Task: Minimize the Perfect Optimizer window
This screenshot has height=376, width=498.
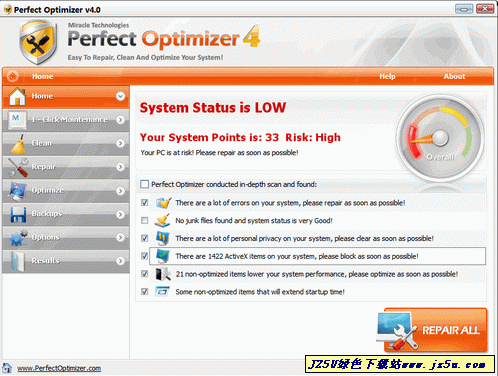Action: (464, 9)
